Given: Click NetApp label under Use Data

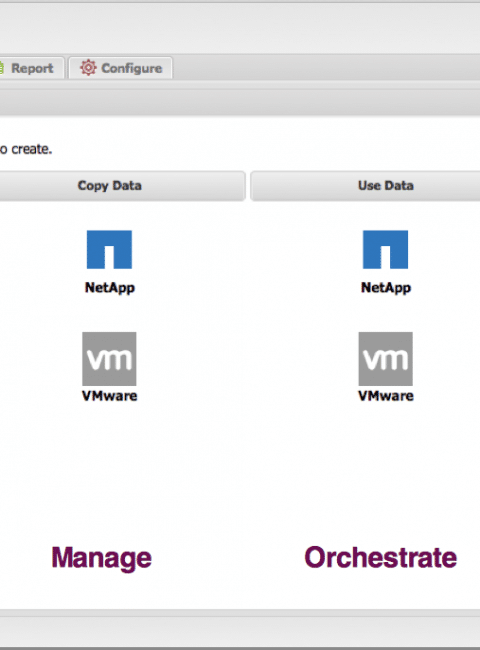Looking at the screenshot, I should tap(386, 288).
